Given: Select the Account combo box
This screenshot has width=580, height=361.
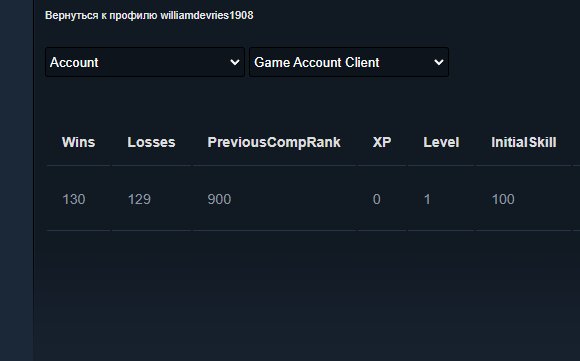Looking at the screenshot, I should pyautogui.click(x=145, y=62).
